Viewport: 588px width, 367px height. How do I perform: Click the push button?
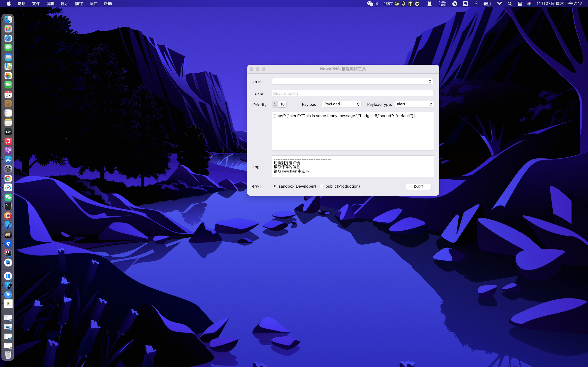418,186
